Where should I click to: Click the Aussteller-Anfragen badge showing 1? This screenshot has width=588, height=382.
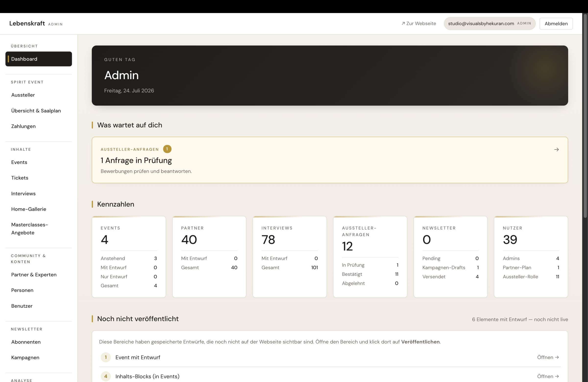[167, 149]
